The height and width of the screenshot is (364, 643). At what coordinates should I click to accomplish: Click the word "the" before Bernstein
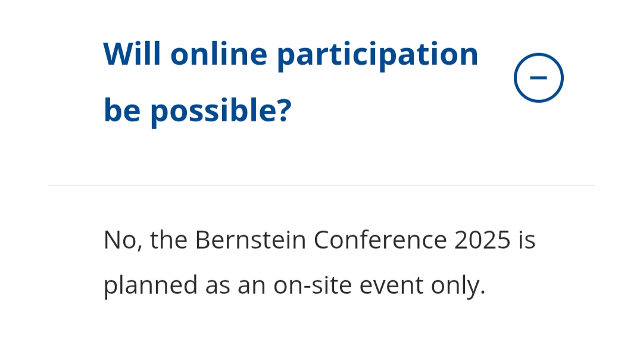coord(168,240)
